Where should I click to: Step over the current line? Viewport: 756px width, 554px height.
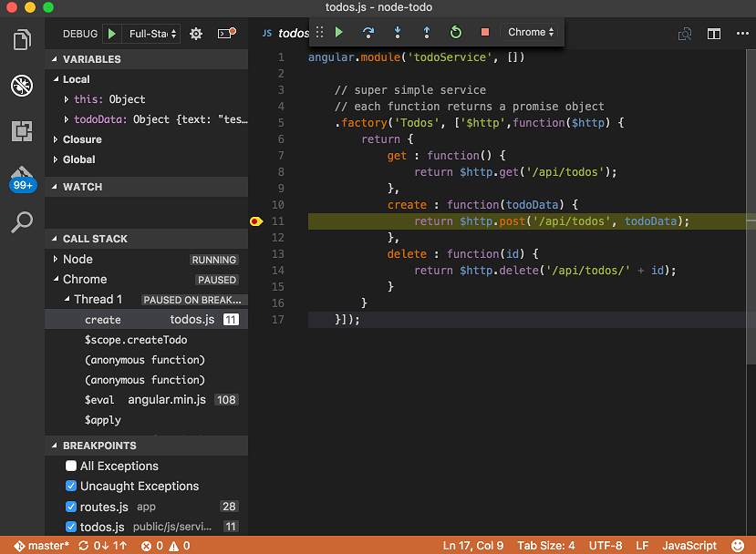coord(368,32)
